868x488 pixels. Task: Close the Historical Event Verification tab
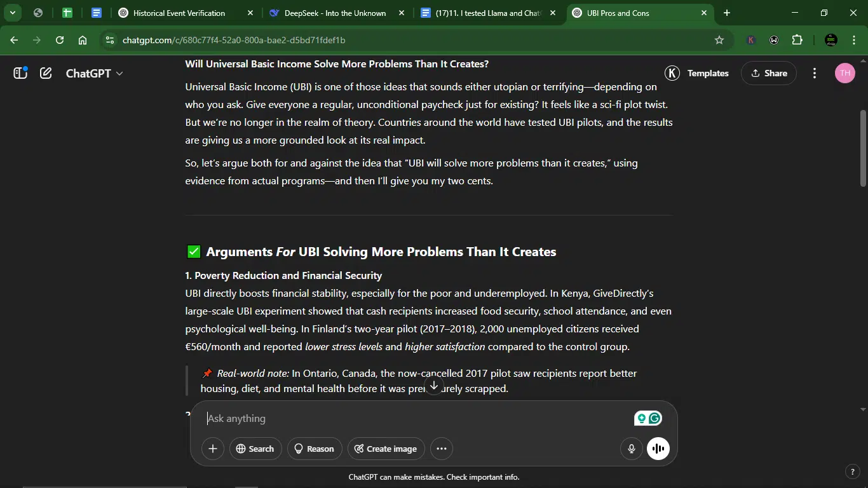250,13
